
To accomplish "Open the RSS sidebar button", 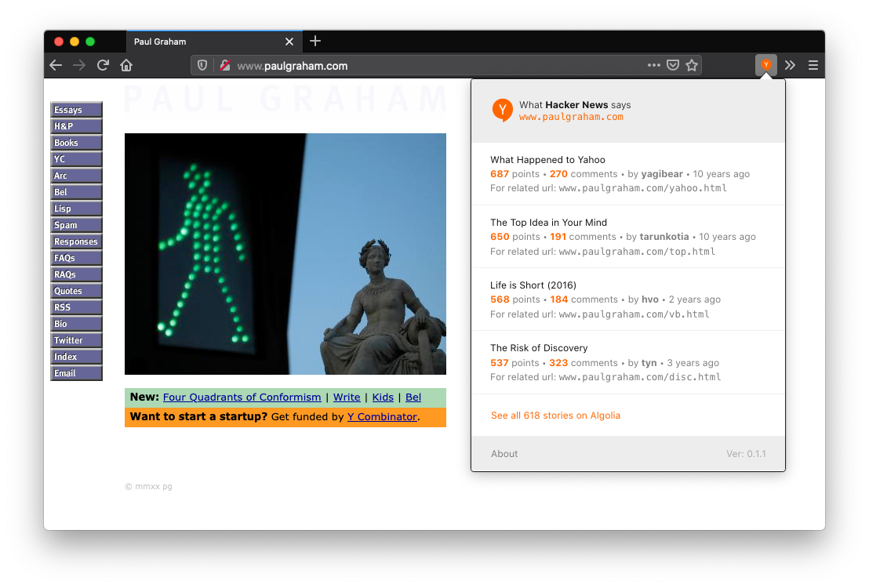I will (77, 307).
